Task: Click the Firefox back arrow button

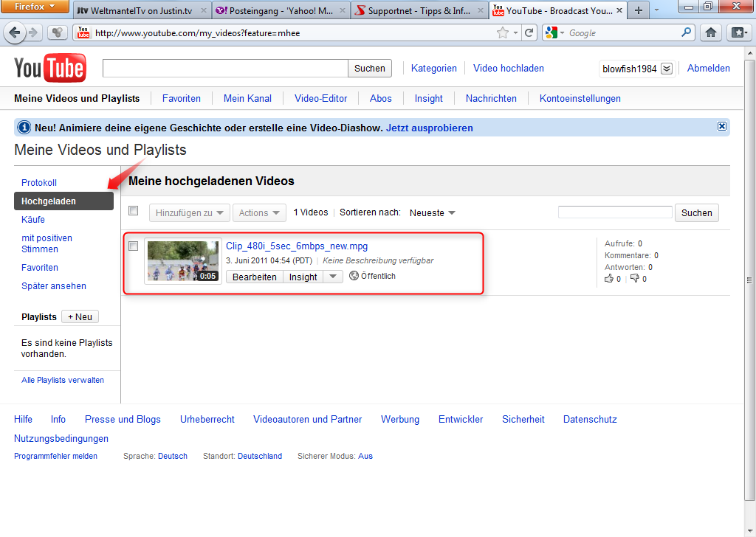Action: pos(14,33)
